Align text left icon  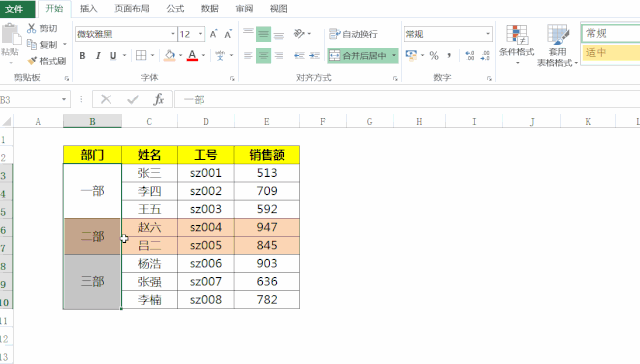248,55
